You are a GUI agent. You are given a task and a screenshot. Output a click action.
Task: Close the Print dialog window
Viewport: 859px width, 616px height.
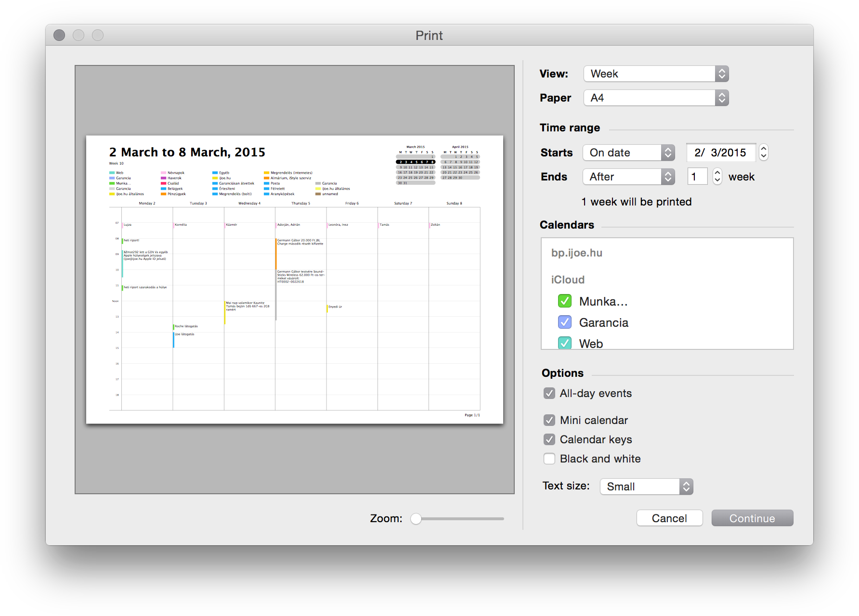[x=59, y=35]
